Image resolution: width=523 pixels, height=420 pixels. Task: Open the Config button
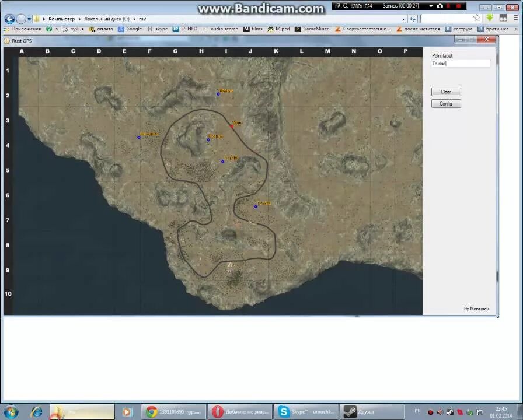pyautogui.click(x=446, y=104)
